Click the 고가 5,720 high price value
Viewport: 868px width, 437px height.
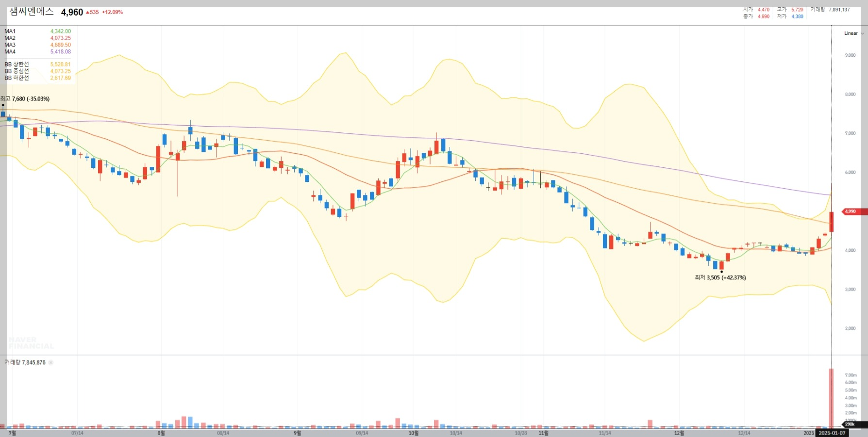(797, 10)
